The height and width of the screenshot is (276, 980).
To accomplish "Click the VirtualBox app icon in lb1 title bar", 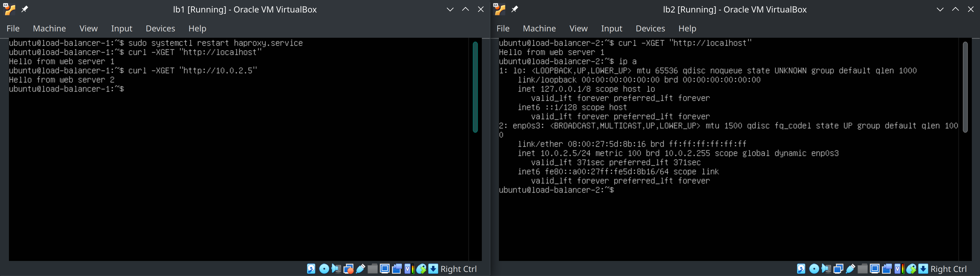I will point(9,9).
